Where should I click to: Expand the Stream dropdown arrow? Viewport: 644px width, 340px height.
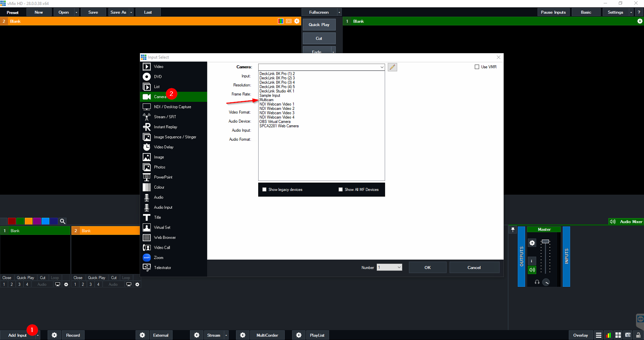pyautogui.click(x=226, y=335)
